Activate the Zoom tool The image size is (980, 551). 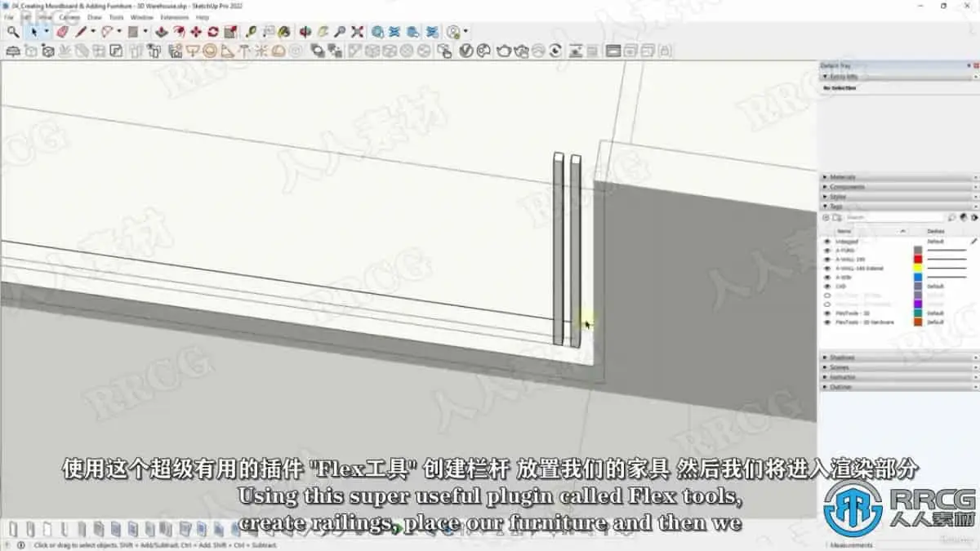coord(340,32)
